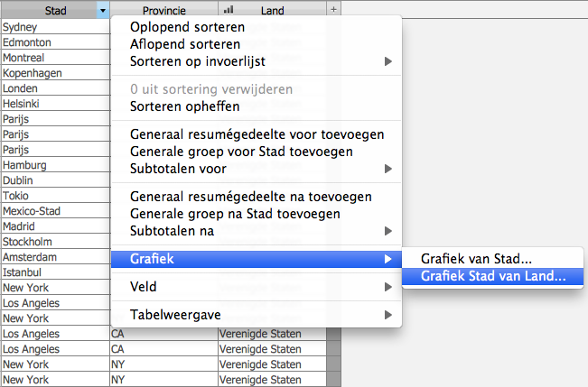Select Generaal resumégedeelte na toevoegen

pyautogui.click(x=257, y=197)
